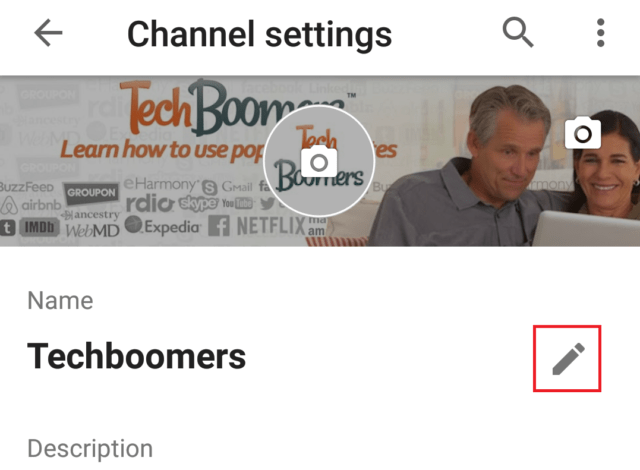This screenshot has height=470, width=640.
Task: Tap the Description section label
Action: (x=90, y=449)
